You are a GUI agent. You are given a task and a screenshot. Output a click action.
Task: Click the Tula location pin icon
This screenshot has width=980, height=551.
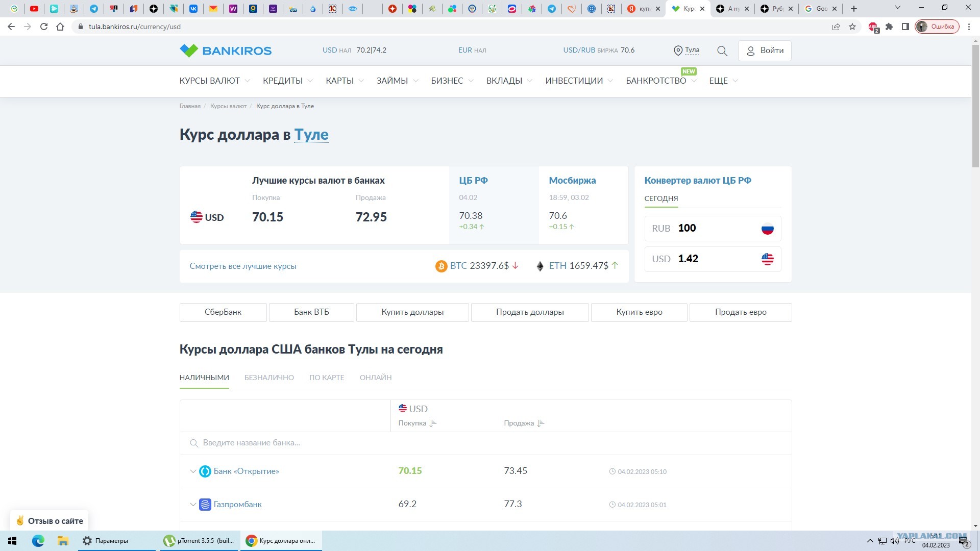[x=678, y=51]
